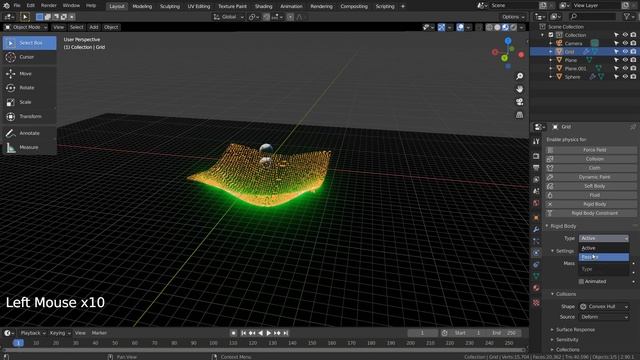Open the outliner filter funnel icon
This screenshot has width=640, height=360.
[x=627, y=16]
